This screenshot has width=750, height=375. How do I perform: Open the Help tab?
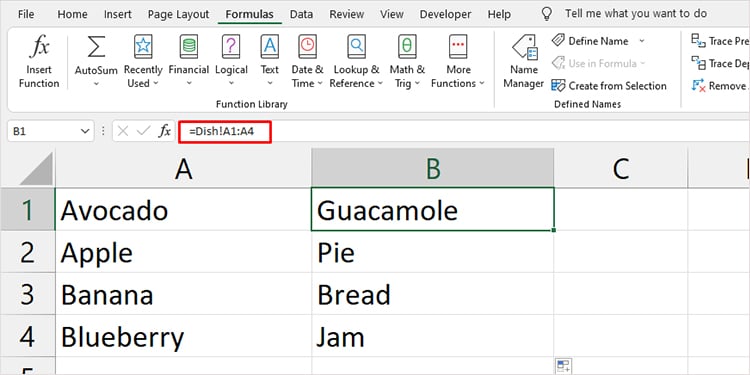pyautogui.click(x=499, y=14)
